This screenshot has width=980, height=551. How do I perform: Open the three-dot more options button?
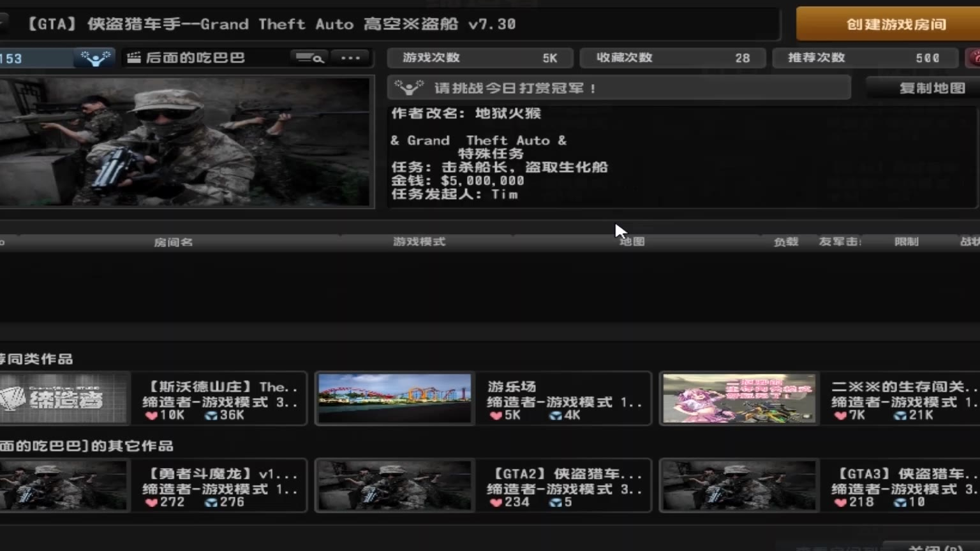click(x=350, y=58)
